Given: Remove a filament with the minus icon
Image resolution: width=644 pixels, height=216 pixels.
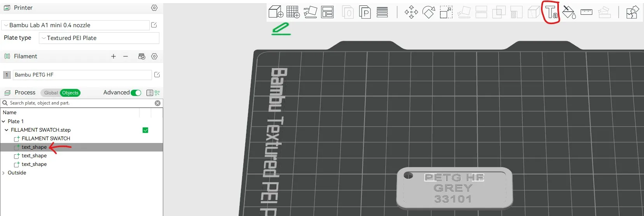Looking at the screenshot, I should [126, 56].
